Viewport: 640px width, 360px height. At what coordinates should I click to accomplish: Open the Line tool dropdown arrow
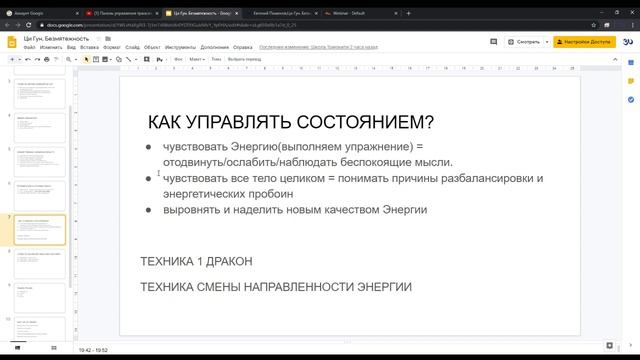[136, 59]
